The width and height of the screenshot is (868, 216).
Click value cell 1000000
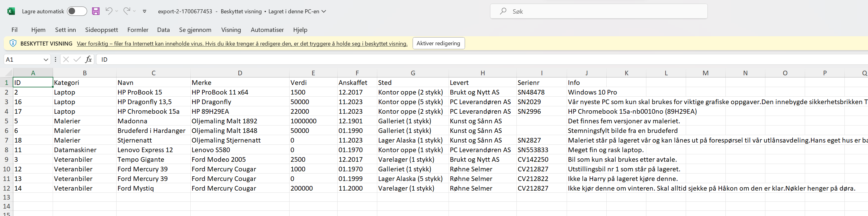[x=313, y=121]
